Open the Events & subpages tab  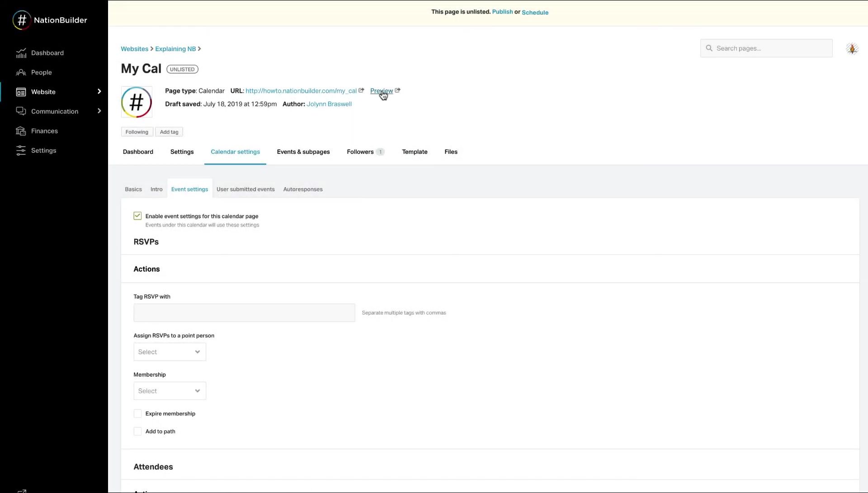pyautogui.click(x=303, y=152)
